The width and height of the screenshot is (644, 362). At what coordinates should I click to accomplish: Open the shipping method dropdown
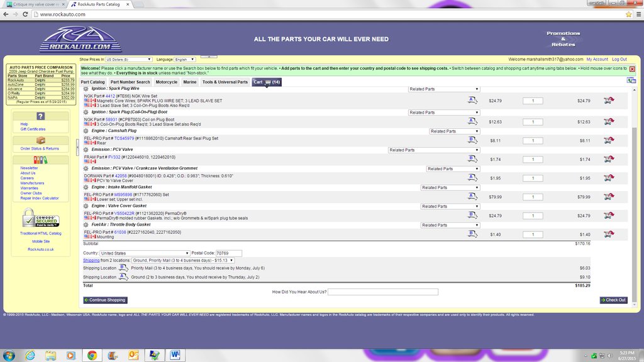click(183, 260)
